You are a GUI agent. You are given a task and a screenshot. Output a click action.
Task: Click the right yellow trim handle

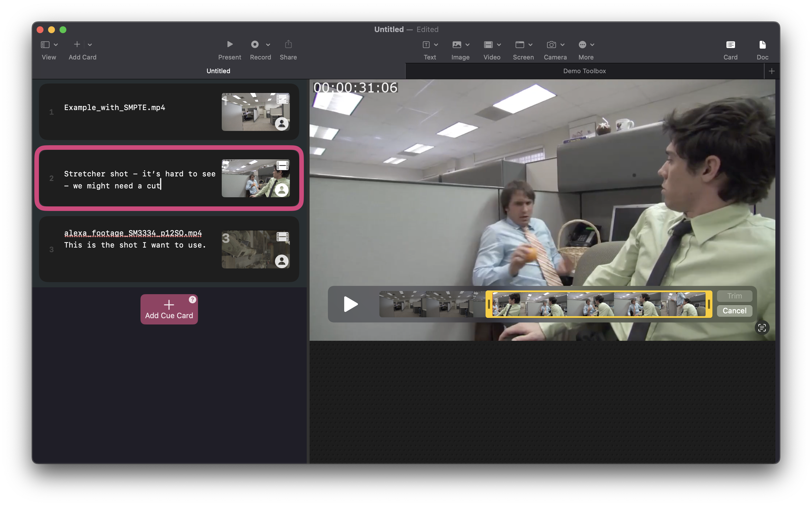coord(709,304)
